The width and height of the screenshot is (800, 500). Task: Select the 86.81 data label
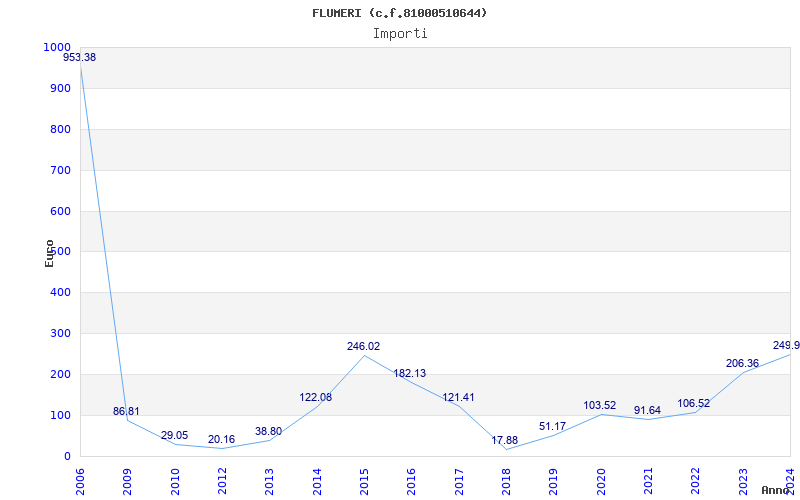point(126,411)
